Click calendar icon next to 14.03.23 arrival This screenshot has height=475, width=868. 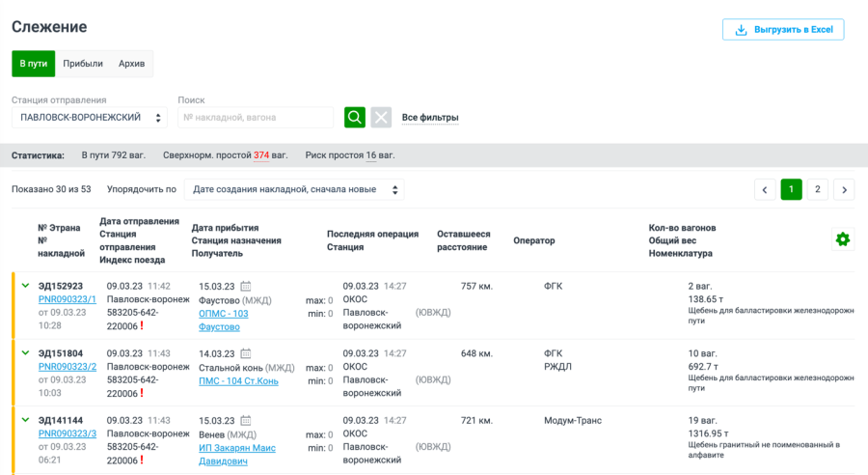click(x=246, y=354)
